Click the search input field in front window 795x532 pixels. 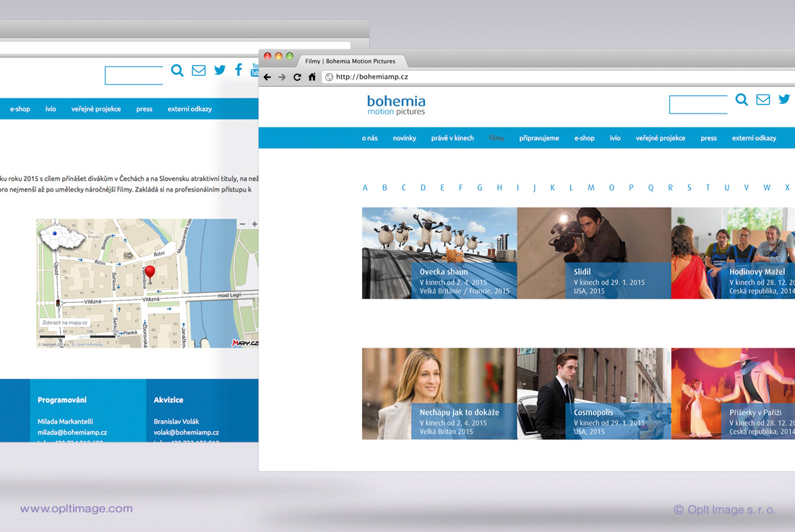(698, 105)
